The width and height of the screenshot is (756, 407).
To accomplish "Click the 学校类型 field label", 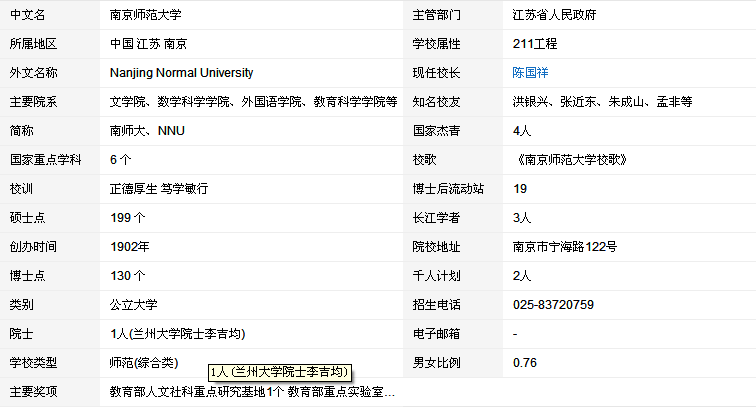I will [x=33, y=362].
